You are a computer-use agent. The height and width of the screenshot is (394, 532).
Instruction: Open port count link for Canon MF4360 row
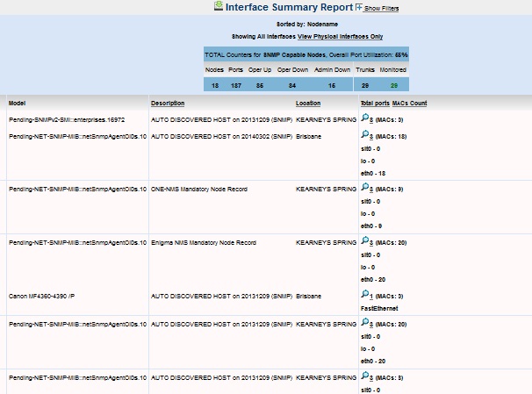pos(371,297)
